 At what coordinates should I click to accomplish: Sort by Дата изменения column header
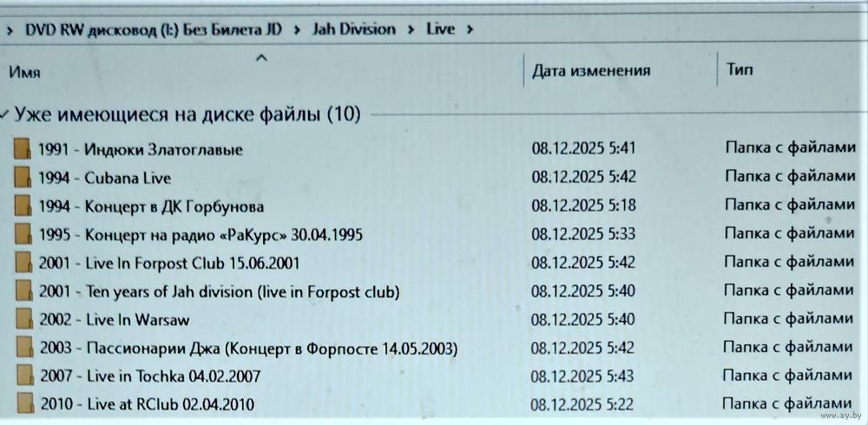(590, 71)
